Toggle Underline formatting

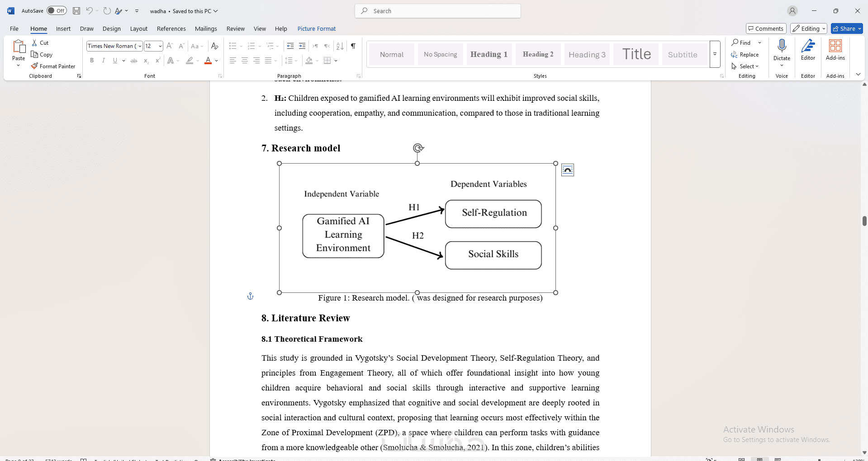click(x=115, y=61)
